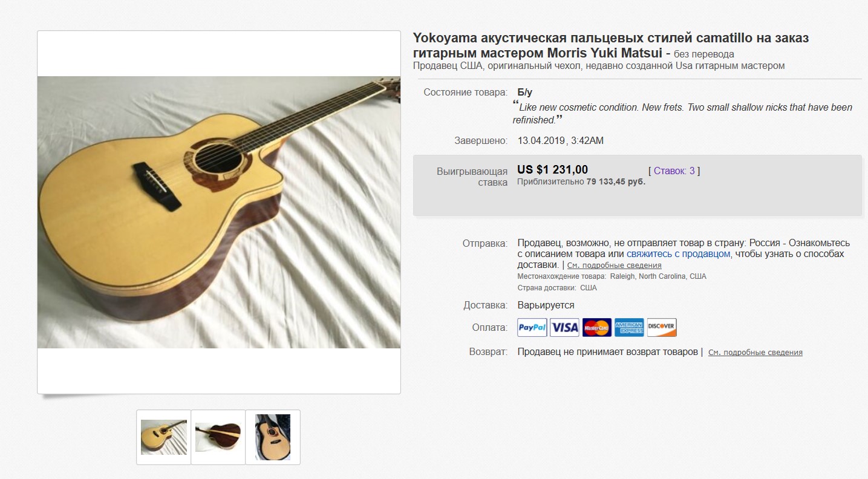Click the Yokoyama listing title
Viewport: 868px width, 479px height.
(611, 45)
